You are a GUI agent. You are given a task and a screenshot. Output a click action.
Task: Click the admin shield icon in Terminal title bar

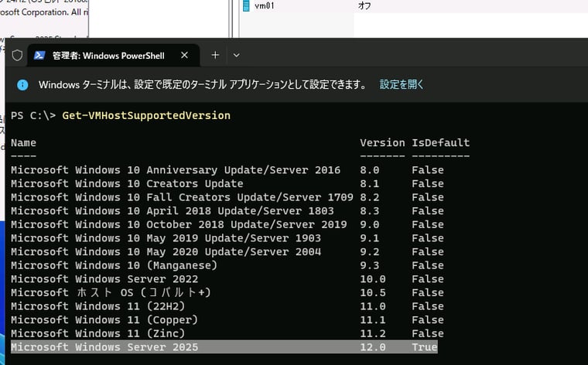(x=17, y=56)
